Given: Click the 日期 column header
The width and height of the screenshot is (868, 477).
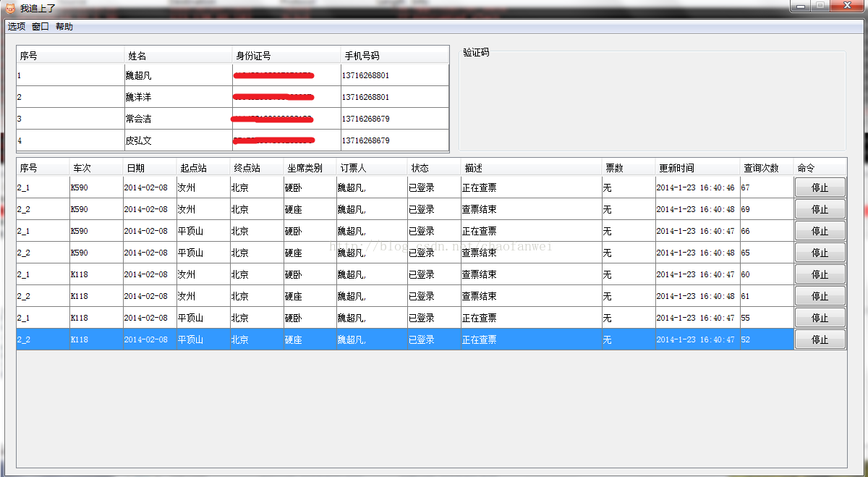Looking at the screenshot, I should point(150,168).
